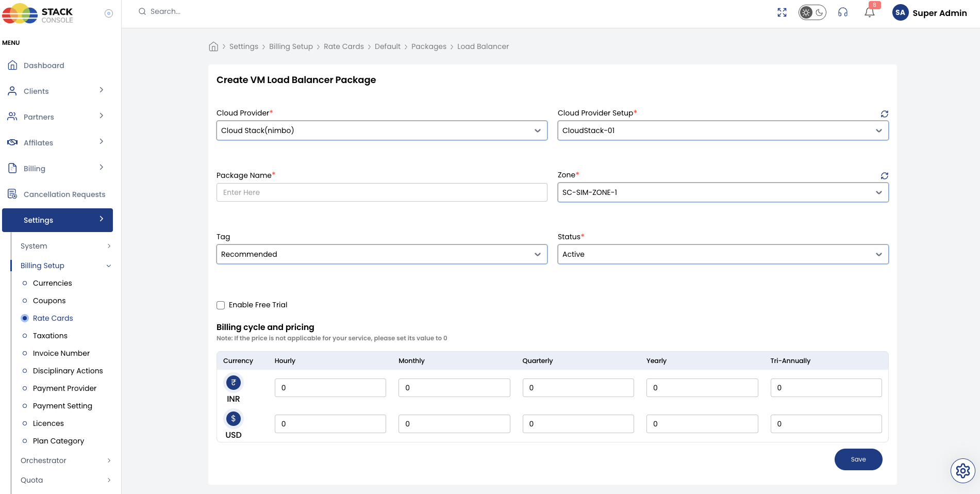Click the search magnifier icon
980x494 pixels.
(142, 11)
